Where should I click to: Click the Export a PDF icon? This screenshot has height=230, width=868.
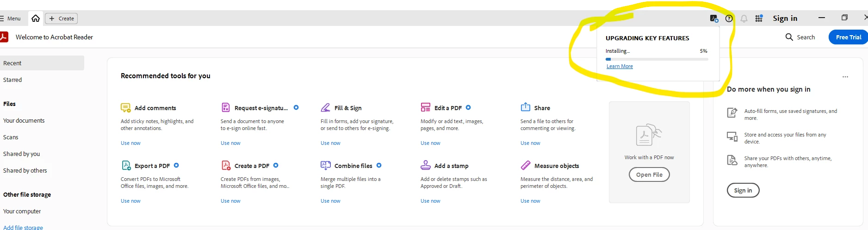126,165
